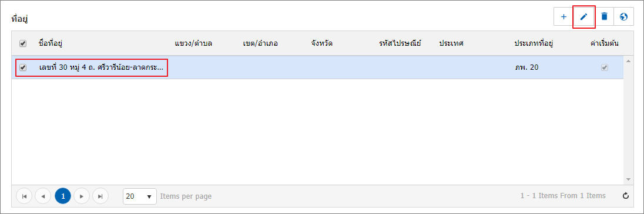This screenshot has height=214, width=644.
Task: Click scrollbar down arrow in table
Action: [628, 179]
